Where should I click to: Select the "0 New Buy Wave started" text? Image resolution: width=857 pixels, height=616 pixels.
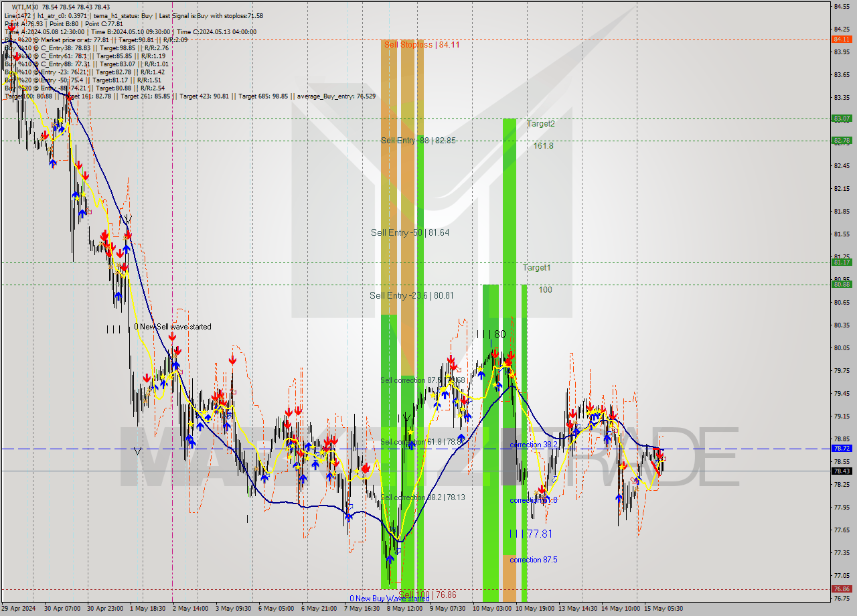[x=388, y=598]
